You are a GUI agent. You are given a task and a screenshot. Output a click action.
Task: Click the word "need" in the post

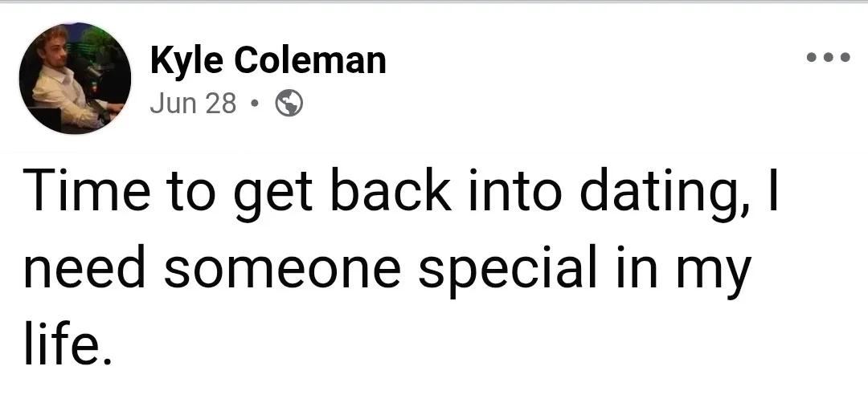(x=84, y=266)
